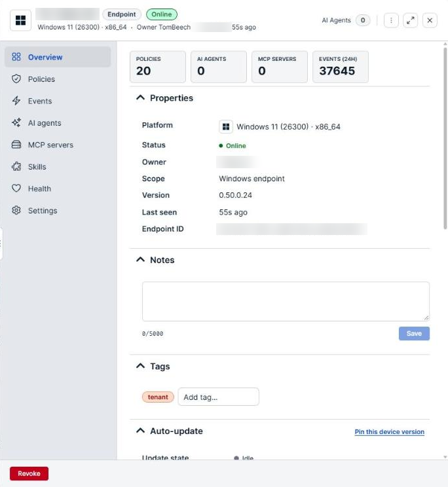This screenshot has height=487, width=448.
Task: Click the Events (24H) 37645 card
Action: pyautogui.click(x=341, y=67)
